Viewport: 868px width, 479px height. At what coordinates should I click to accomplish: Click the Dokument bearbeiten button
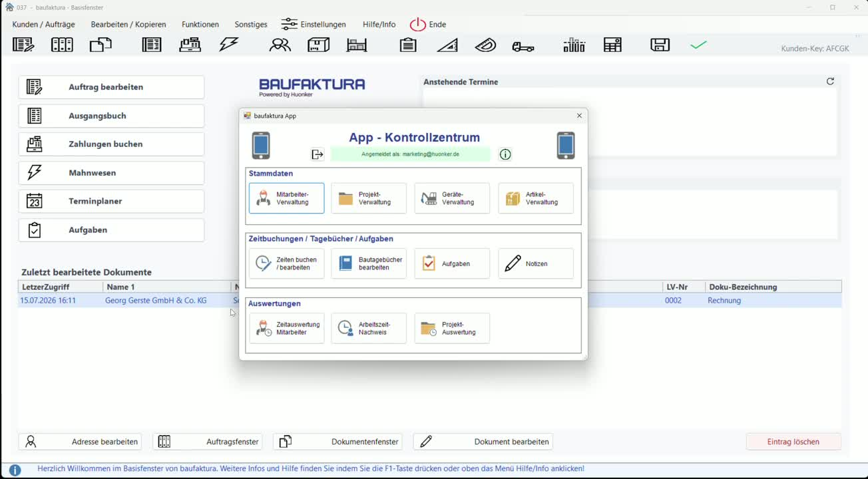(x=483, y=442)
